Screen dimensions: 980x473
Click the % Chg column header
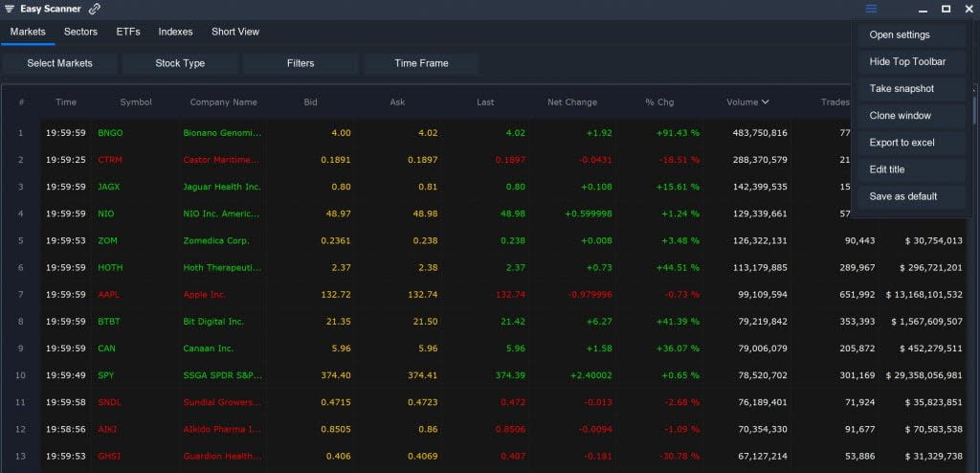pos(659,102)
